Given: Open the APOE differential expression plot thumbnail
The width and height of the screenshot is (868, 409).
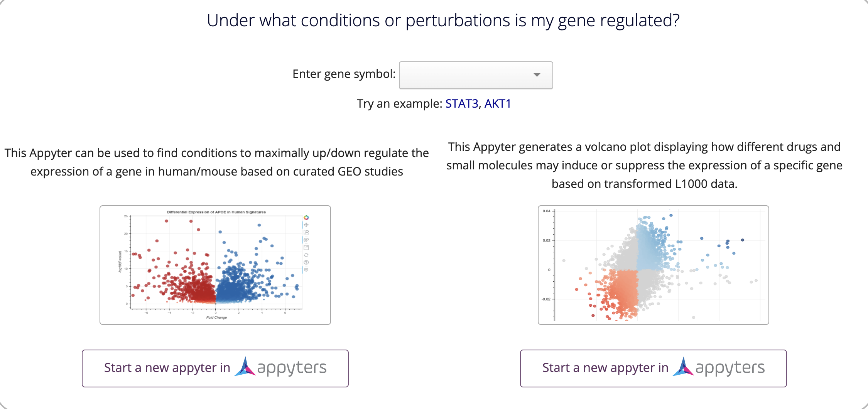Looking at the screenshot, I should 215,265.
